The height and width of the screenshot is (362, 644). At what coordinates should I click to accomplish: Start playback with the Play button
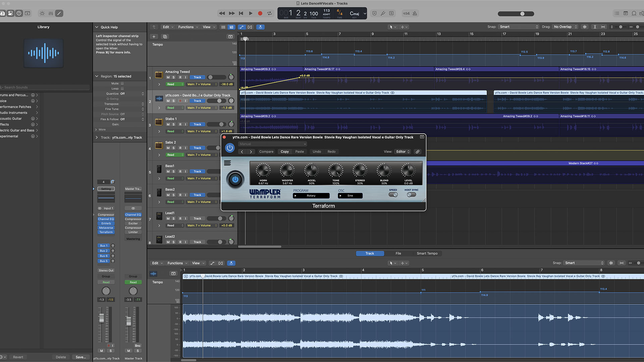tap(251, 13)
